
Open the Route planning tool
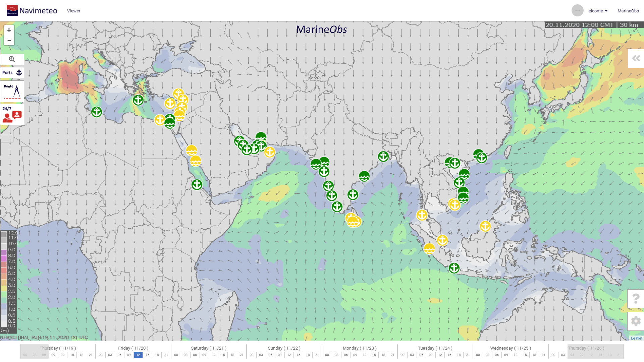[x=12, y=91]
